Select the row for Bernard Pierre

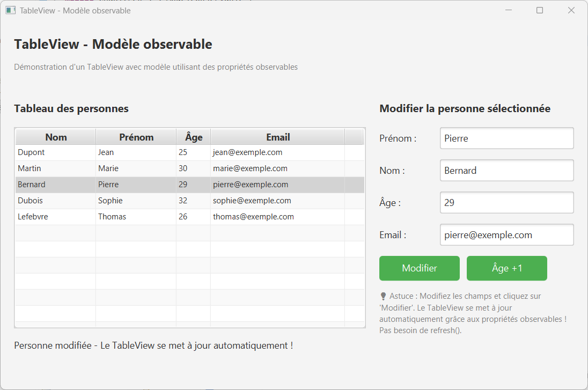pyautogui.click(x=107, y=184)
